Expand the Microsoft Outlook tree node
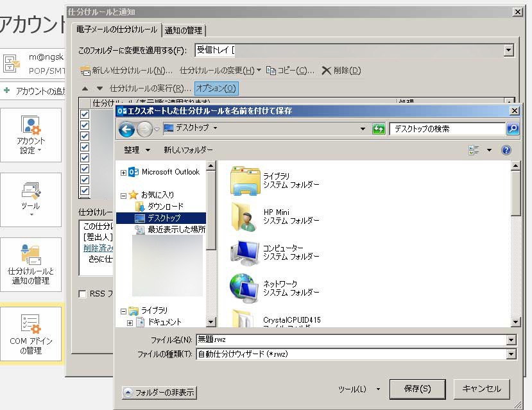 click(124, 173)
